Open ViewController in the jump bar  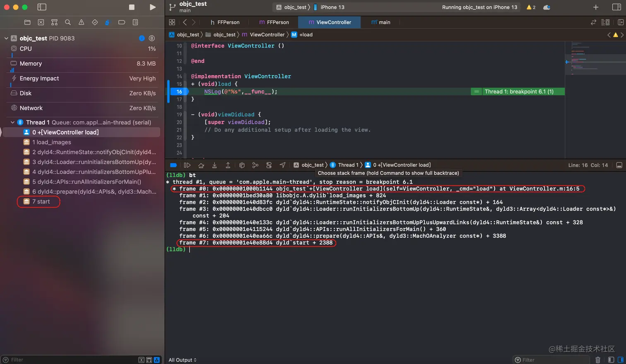(263, 35)
